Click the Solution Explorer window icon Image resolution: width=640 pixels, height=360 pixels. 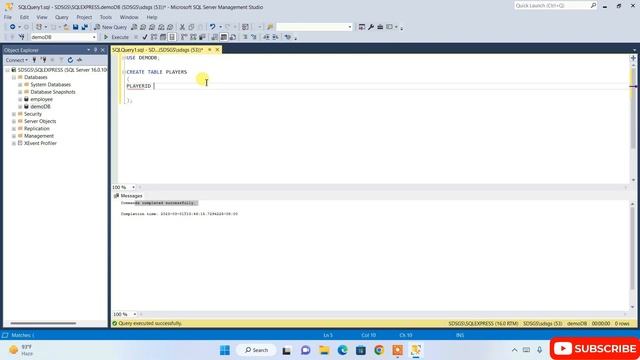tap(362, 27)
